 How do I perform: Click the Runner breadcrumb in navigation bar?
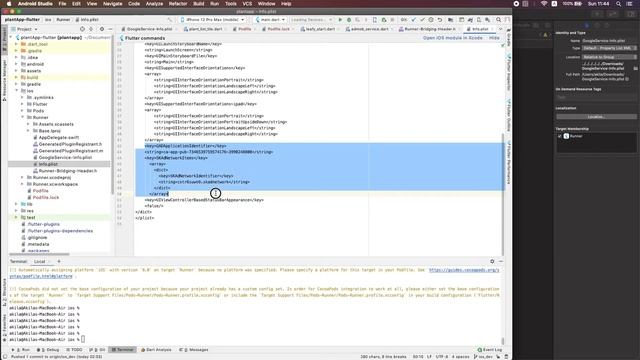pos(63,20)
